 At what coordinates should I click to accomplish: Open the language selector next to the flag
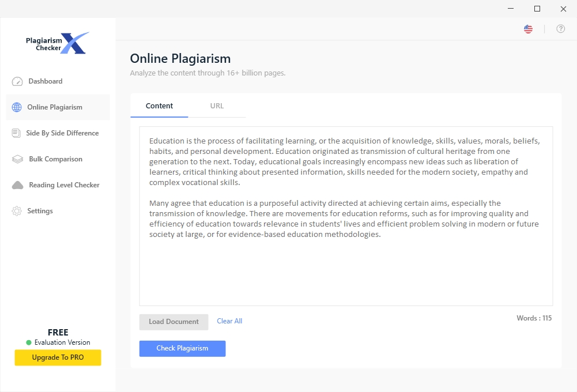[528, 28]
